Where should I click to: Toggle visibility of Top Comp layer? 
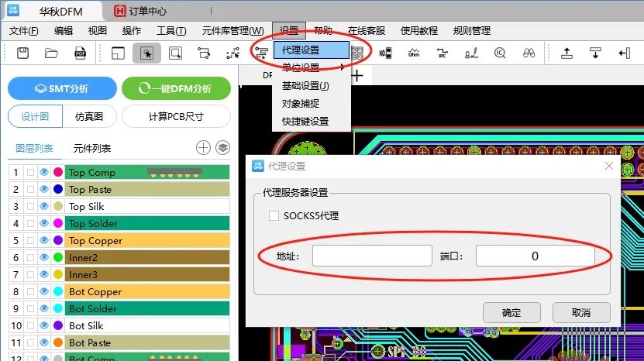click(44, 172)
